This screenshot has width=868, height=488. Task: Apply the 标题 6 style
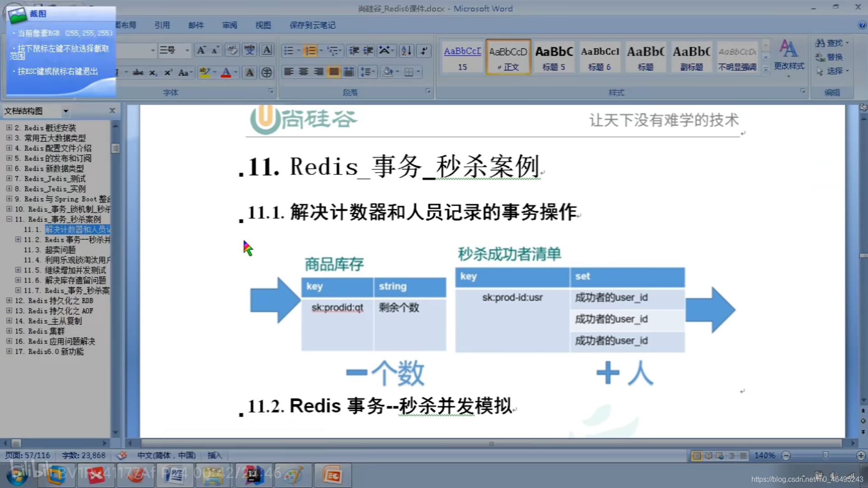pyautogui.click(x=600, y=57)
